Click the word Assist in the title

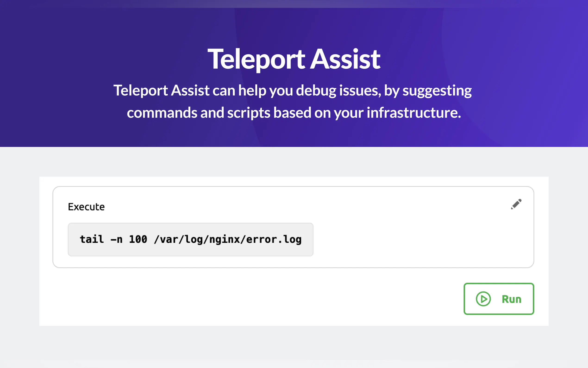(x=345, y=59)
